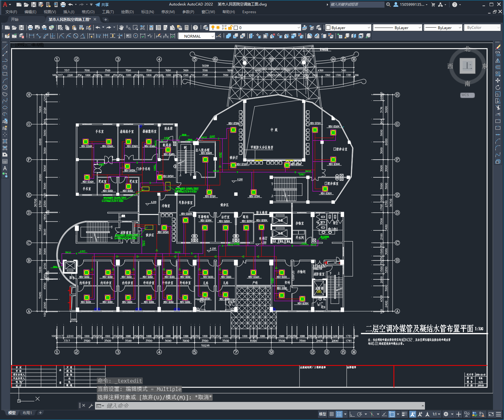Click the Undo arrow in standard toolbar

tap(98, 28)
